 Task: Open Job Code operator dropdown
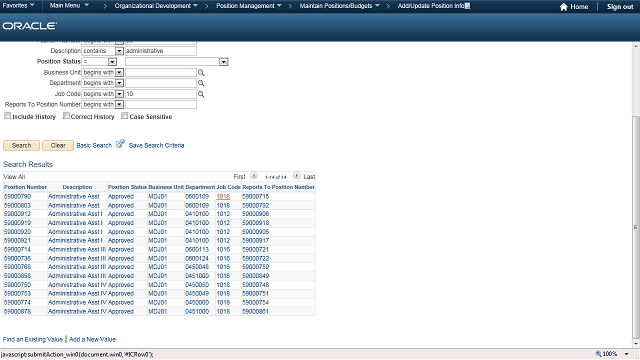pos(119,94)
